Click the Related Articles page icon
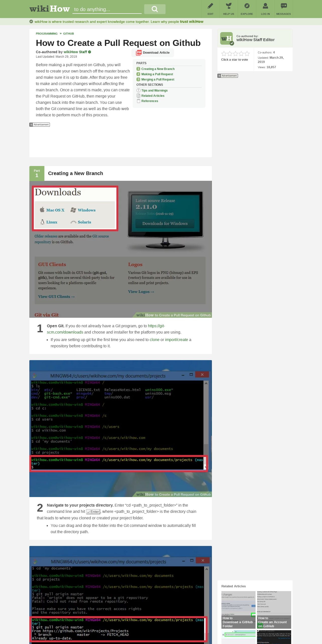The height and width of the screenshot is (644, 322). [138, 96]
